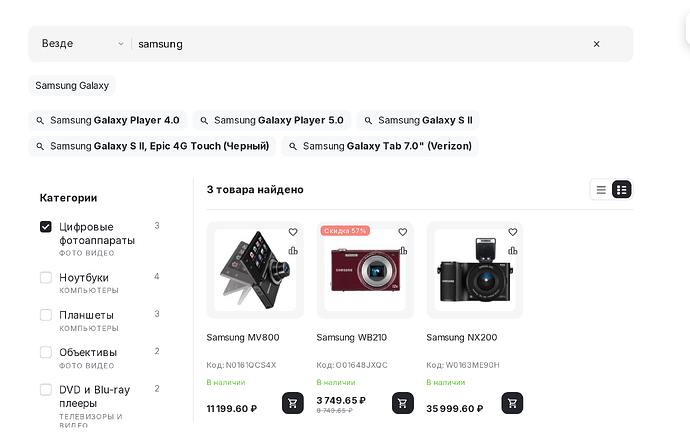Click the "3 товара найдено" results heading
This screenshot has height=442, width=690.
(x=255, y=190)
